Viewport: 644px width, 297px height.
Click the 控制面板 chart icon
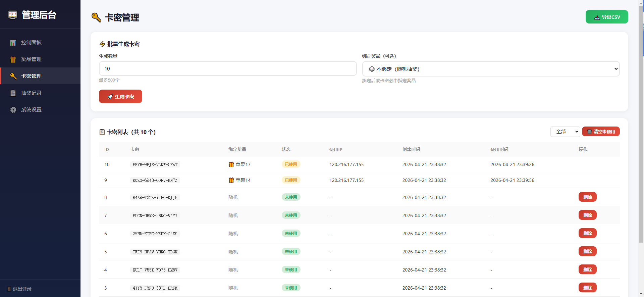coord(13,43)
